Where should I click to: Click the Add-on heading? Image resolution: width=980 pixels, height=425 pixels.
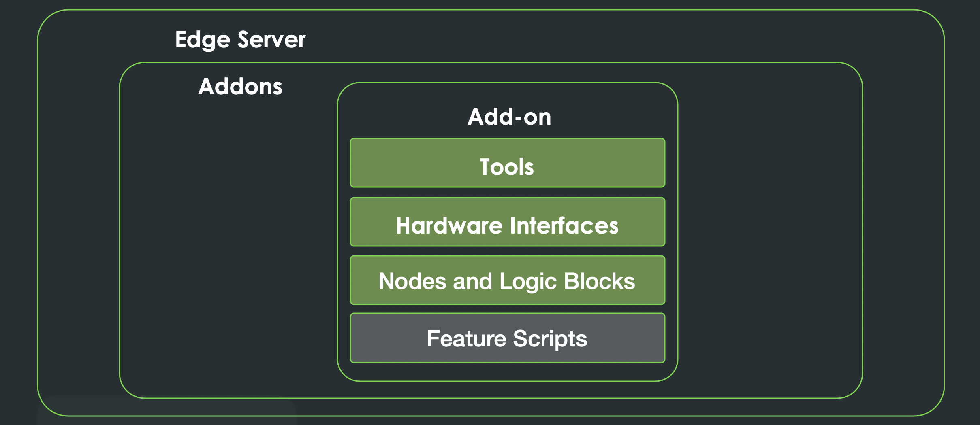[x=509, y=117]
